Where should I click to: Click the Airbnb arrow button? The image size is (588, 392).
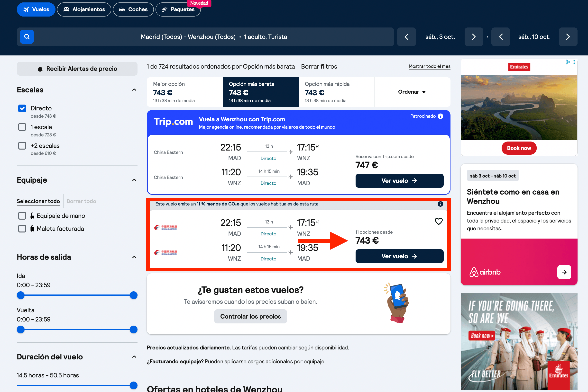click(564, 272)
